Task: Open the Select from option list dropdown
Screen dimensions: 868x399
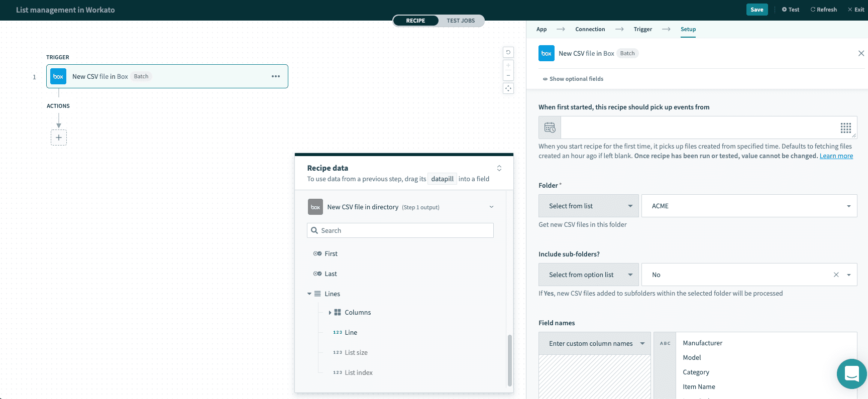Action: coord(589,275)
